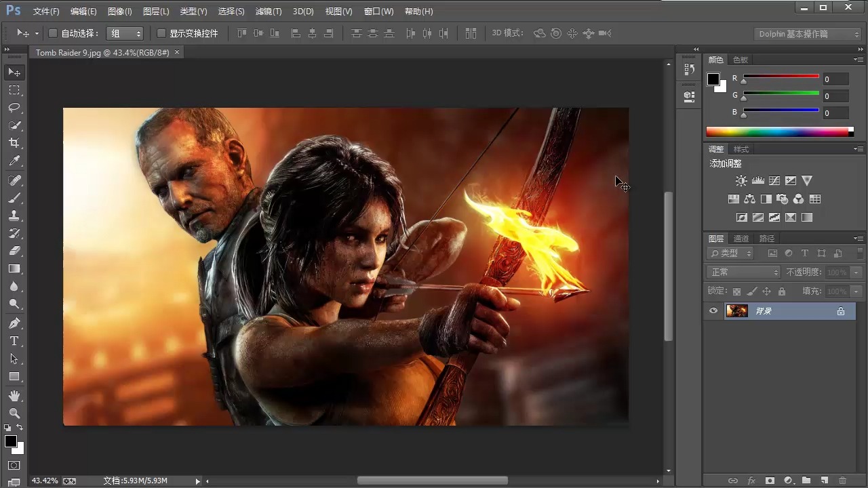This screenshot has height=488, width=868.
Task: Open the status bar document info arrow
Action: pos(198,481)
